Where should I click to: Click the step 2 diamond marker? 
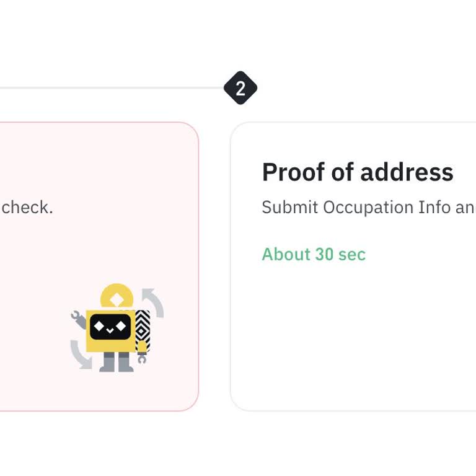tap(240, 88)
